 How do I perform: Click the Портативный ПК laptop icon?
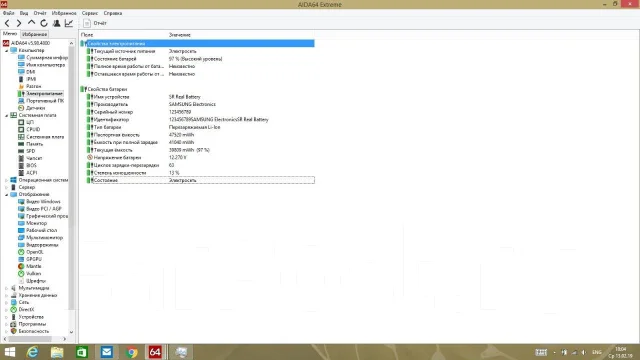pos(21,101)
